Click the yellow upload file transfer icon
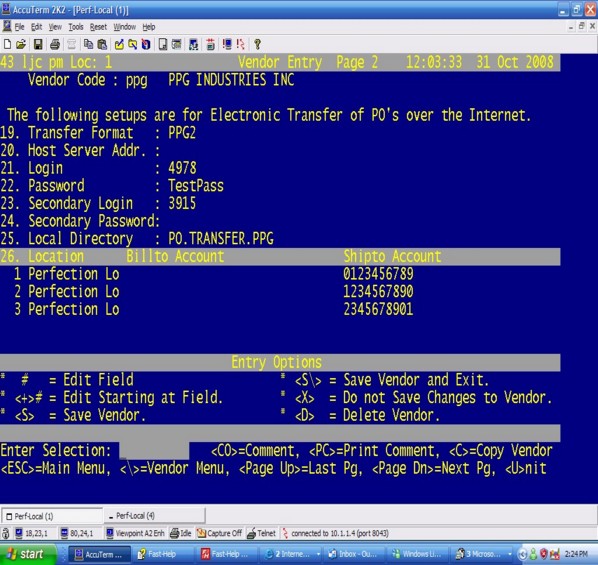Image resolution: width=598 pixels, height=565 pixels. (x=119, y=44)
